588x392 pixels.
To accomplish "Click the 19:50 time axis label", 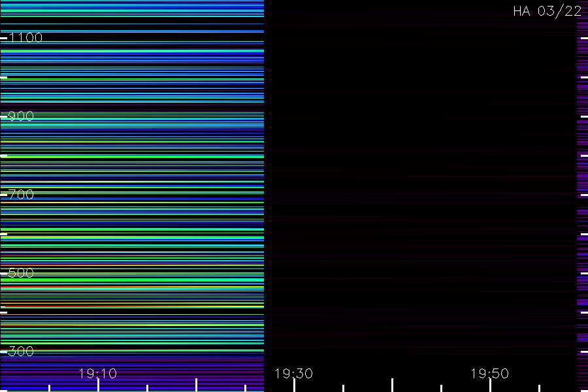I will point(490,373).
